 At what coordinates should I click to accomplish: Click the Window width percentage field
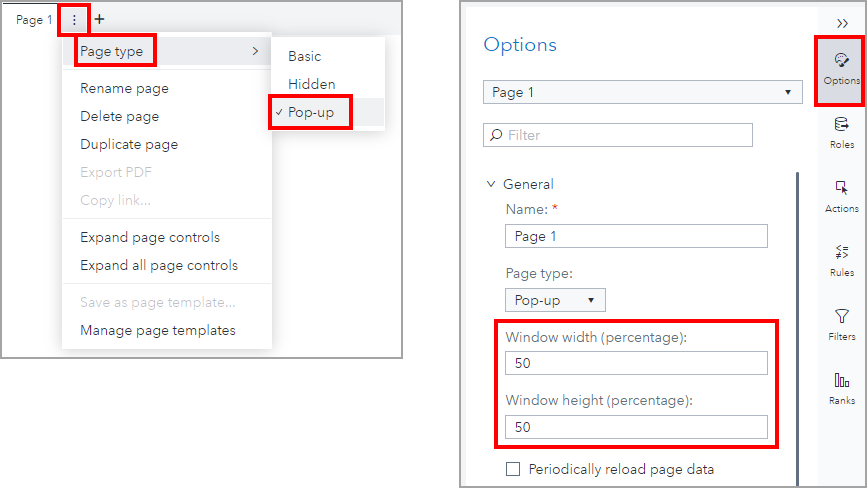pyautogui.click(x=636, y=363)
